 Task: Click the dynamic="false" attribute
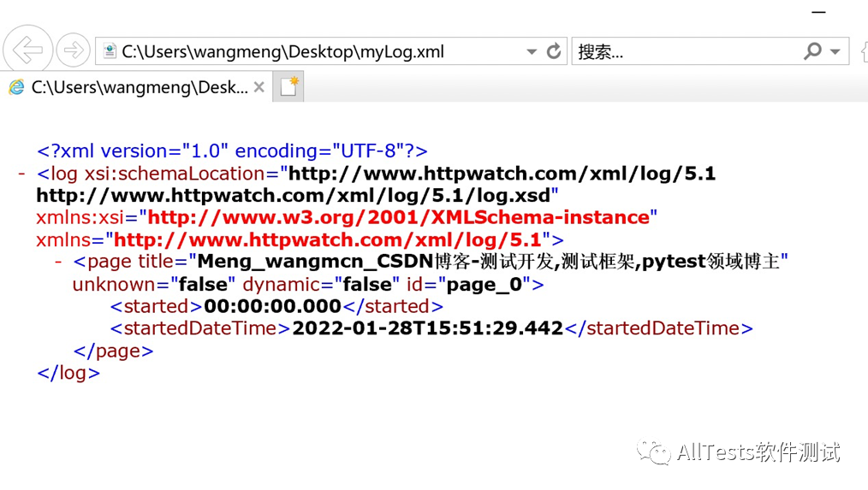coord(321,284)
